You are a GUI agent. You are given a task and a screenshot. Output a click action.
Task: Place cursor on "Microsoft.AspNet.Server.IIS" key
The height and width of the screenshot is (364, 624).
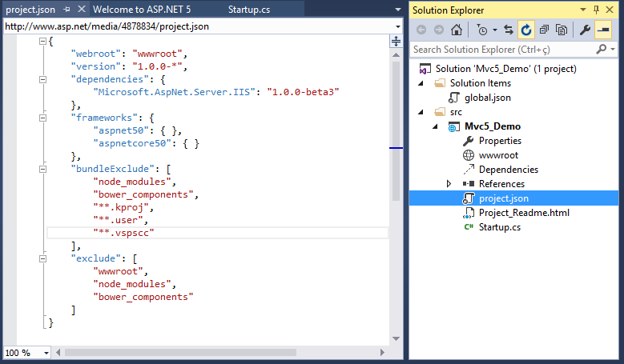point(173,92)
